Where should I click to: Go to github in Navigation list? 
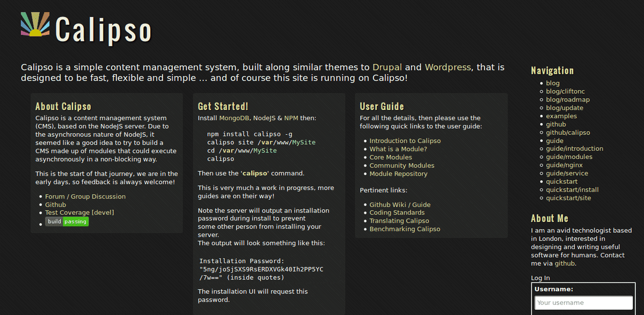tap(556, 124)
